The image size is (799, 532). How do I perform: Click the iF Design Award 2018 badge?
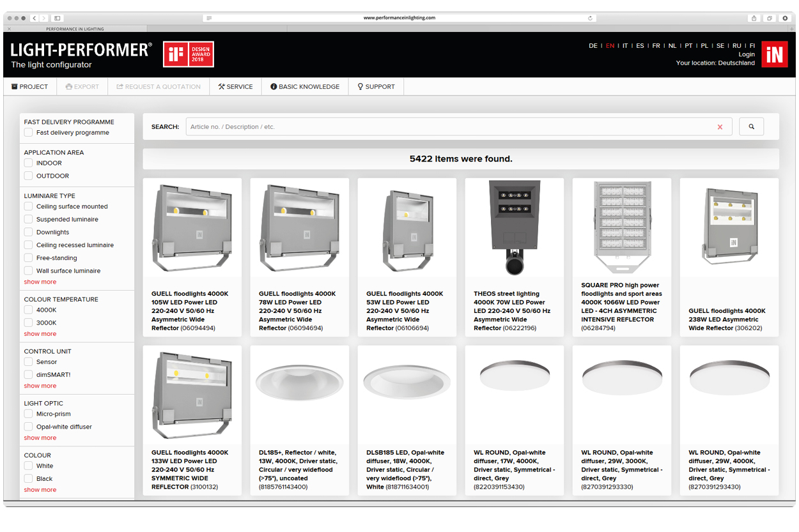[189, 54]
